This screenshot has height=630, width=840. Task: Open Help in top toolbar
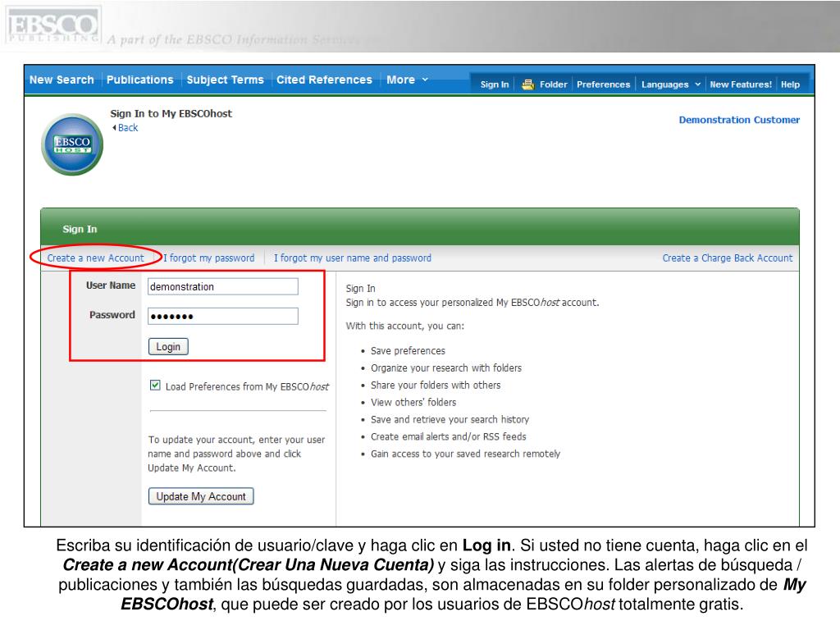coord(790,84)
